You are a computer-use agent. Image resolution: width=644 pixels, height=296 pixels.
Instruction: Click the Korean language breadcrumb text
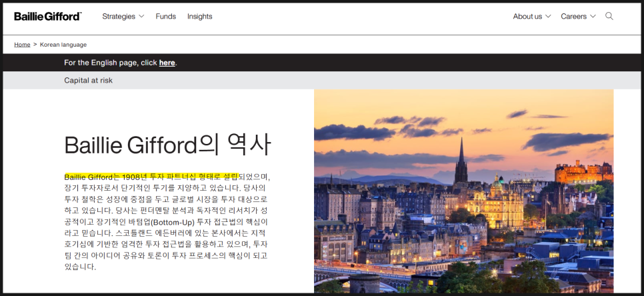[x=63, y=45]
